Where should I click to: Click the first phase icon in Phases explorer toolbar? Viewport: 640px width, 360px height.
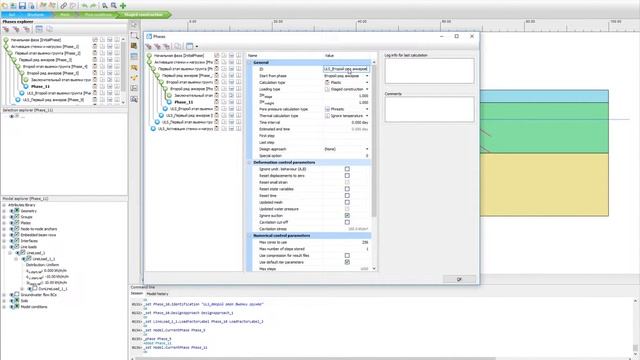[x=6, y=29]
